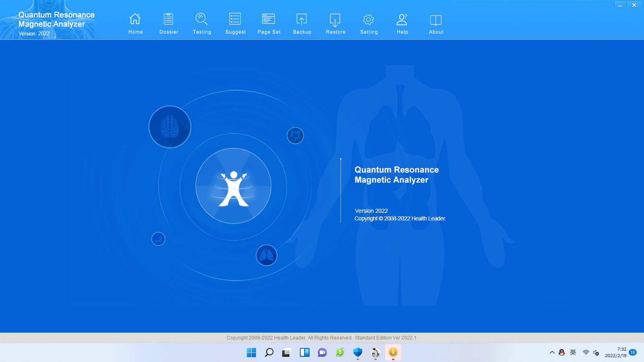Open the Chat taskbar icon
The height and width of the screenshot is (362, 644).
click(322, 353)
